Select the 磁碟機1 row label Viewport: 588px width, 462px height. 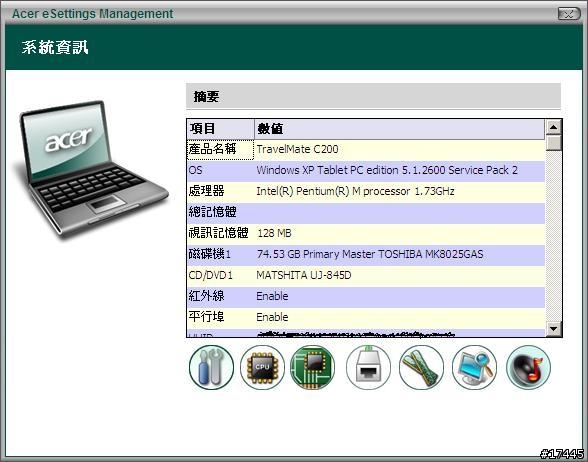point(210,254)
